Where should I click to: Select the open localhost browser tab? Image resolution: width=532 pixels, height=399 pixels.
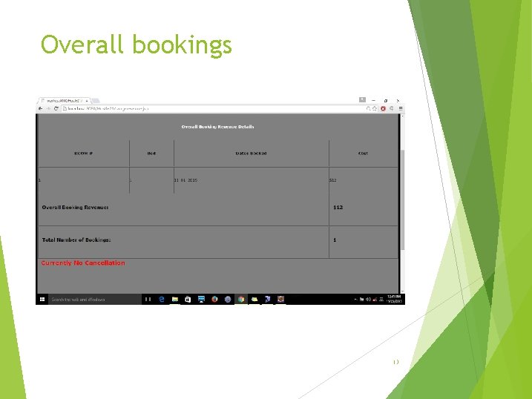(64, 101)
